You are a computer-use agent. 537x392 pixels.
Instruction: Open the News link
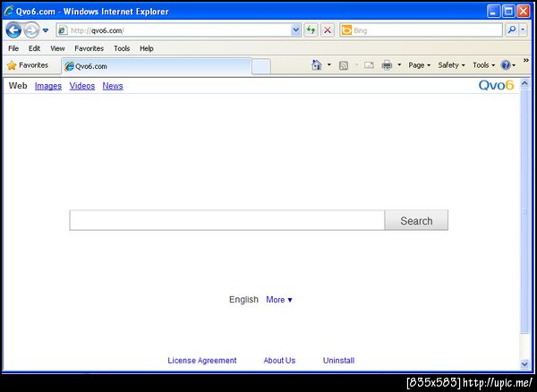[x=113, y=86]
